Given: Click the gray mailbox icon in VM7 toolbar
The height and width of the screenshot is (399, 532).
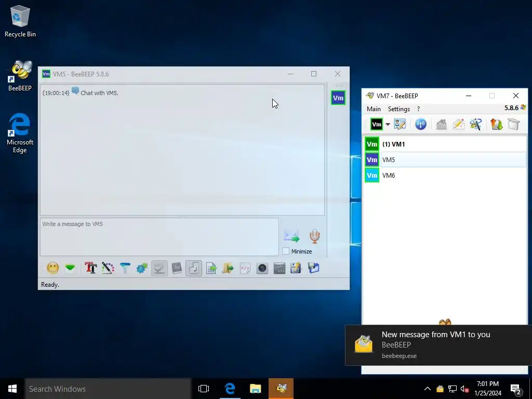Looking at the screenshot, I should coord(441,124).
